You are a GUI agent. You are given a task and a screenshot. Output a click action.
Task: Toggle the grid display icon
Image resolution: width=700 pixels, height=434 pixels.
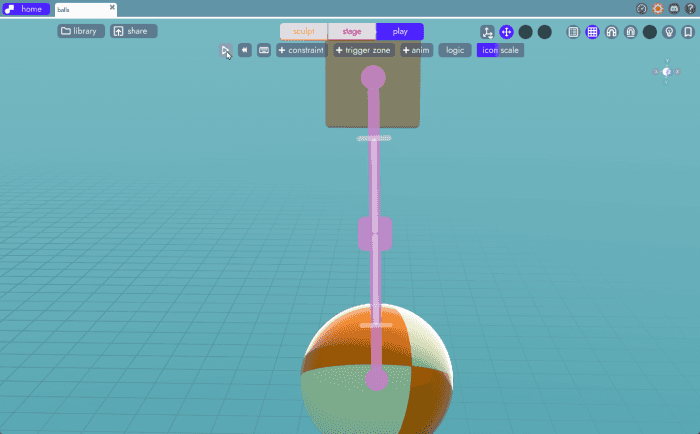pyautogui.click(x=592, y=32)
